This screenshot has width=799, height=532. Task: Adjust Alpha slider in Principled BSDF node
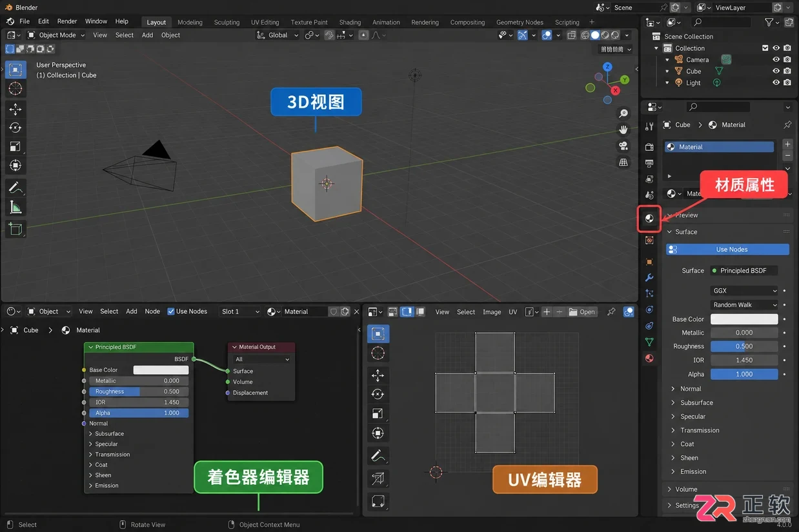coord(138,413)
